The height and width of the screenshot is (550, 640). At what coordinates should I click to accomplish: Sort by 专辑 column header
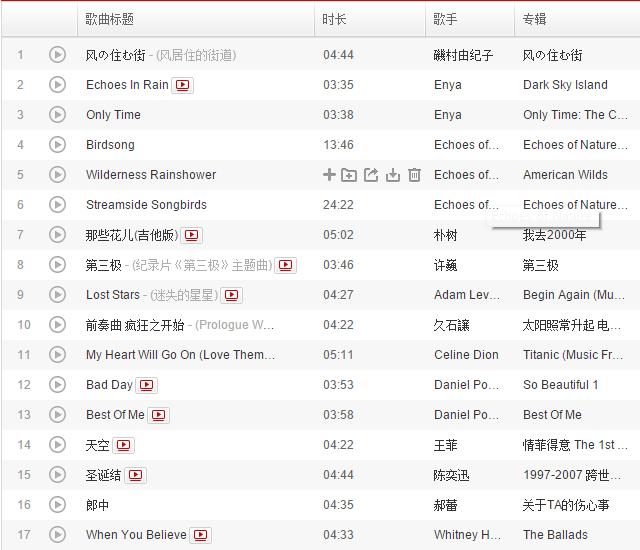577,19
